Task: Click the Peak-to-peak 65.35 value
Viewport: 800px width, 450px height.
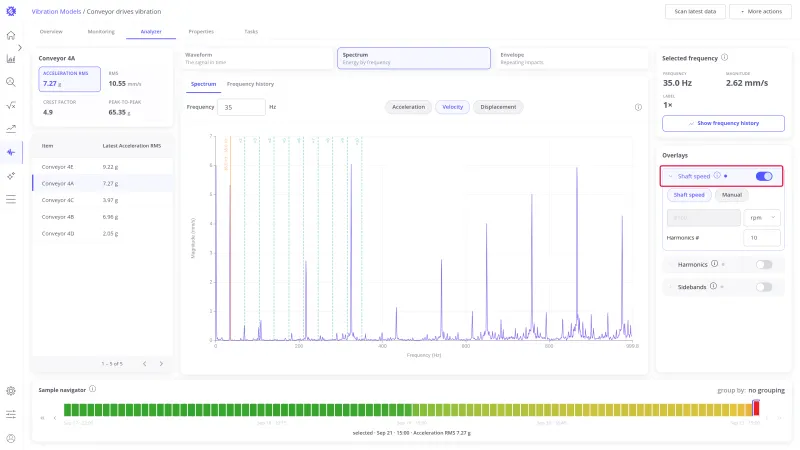Action: pyautogui.click(x=119, y=112)
